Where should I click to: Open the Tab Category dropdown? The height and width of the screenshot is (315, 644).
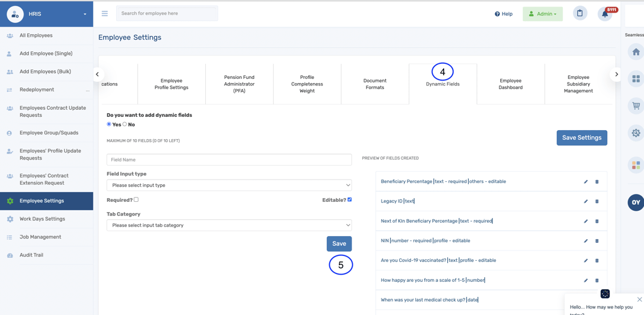tap(229, 225)
